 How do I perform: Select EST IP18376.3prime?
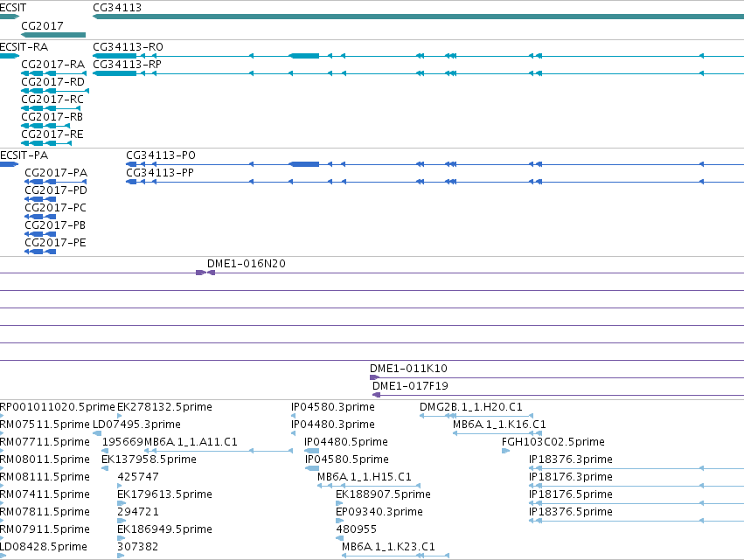click(571, 460)
